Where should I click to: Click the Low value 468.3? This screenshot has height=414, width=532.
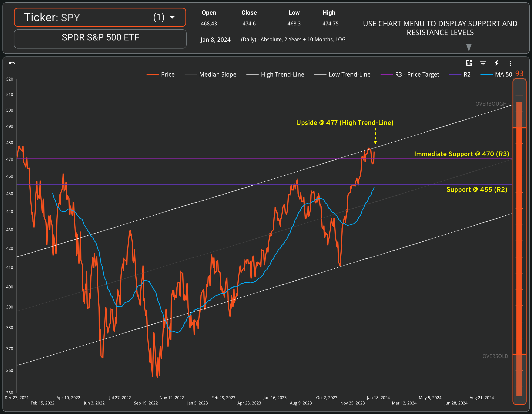coord(294,24)
